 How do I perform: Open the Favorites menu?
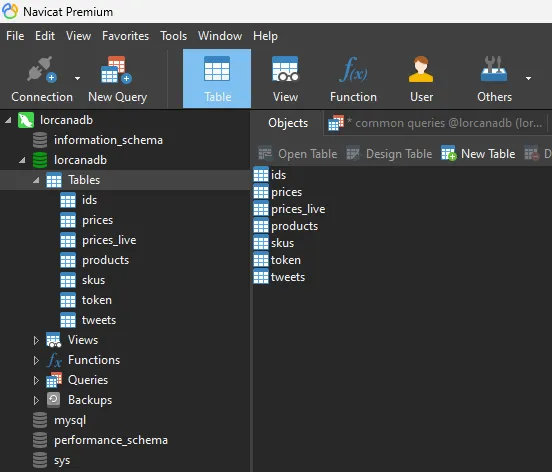coord(126,36)
